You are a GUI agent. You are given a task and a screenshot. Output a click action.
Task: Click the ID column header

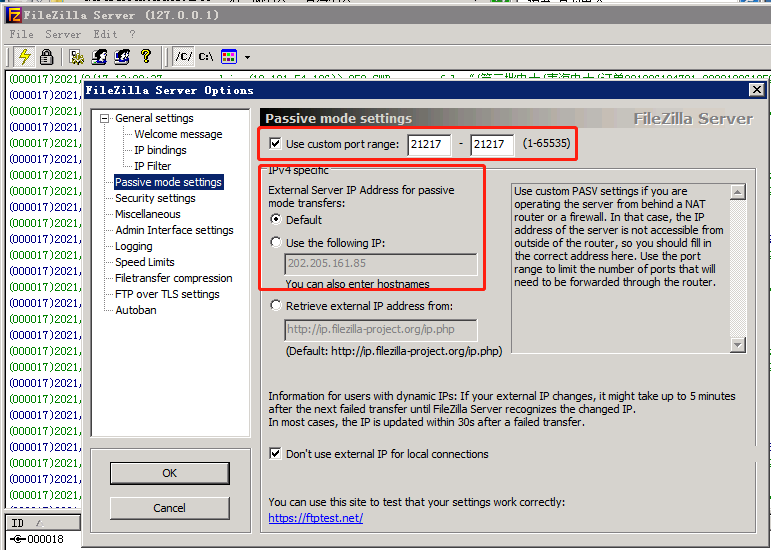tap(43, 522)
